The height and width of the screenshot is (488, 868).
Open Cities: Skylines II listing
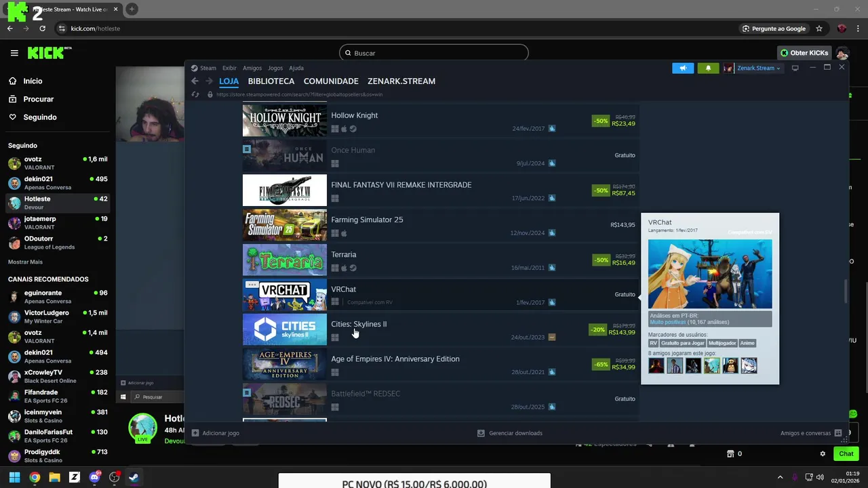439,329
